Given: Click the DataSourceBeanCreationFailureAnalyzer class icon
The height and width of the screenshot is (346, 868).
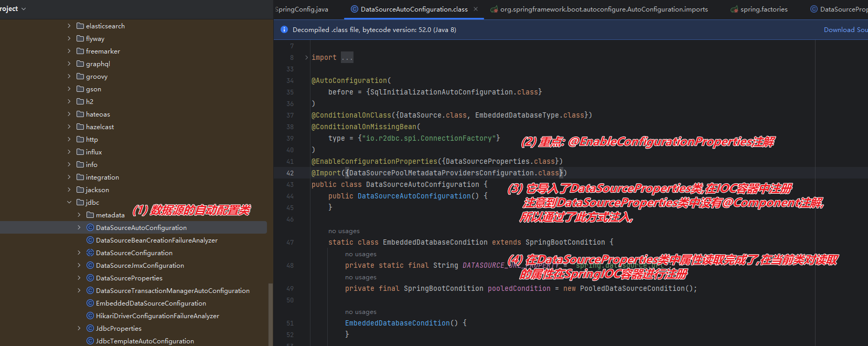Looking at the screenshot, I should [90, 240].
